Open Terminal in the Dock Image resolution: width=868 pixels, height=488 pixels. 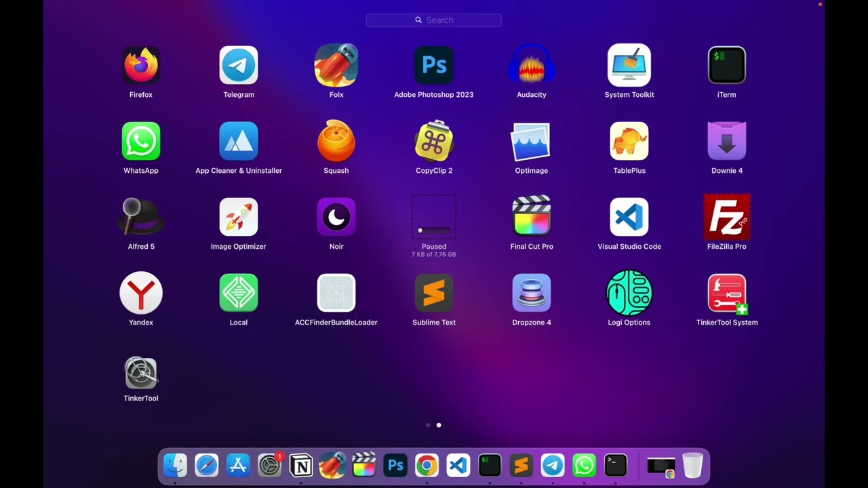coord(616,466)
